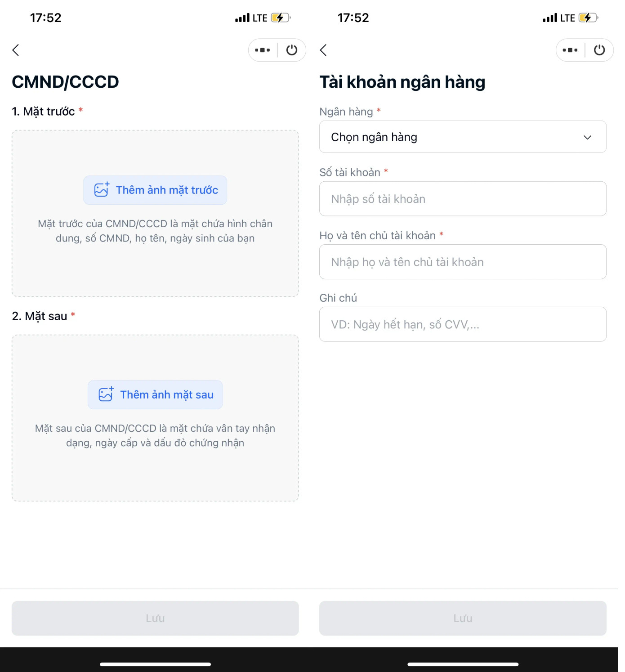Go back from the bank account screen
Image resolution: width=625 pixels, height=672 pixels.
(323, 50)
